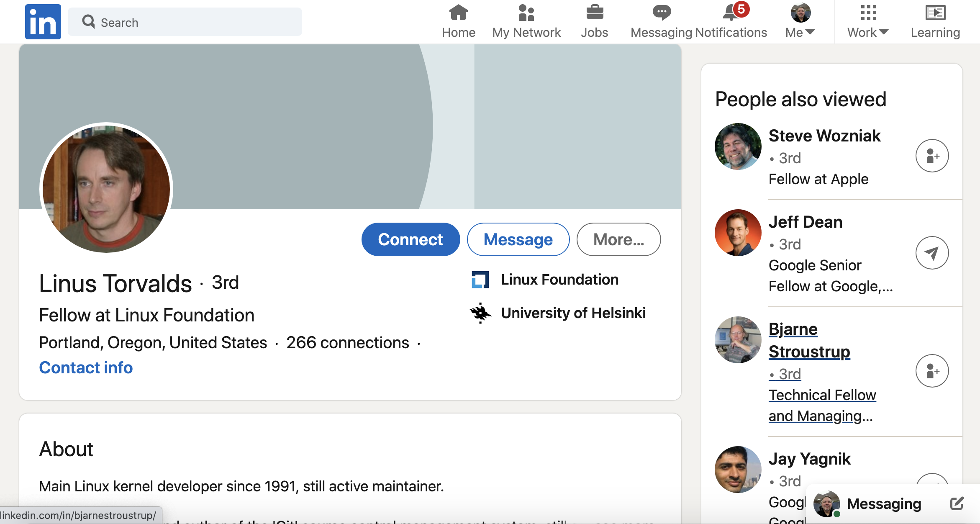
Task: Open the Messaging overlay panel
Action: 884,503
